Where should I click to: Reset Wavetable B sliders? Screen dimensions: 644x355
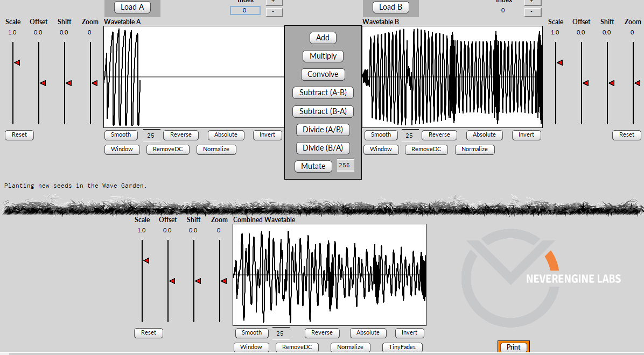(x=626, y=135)
